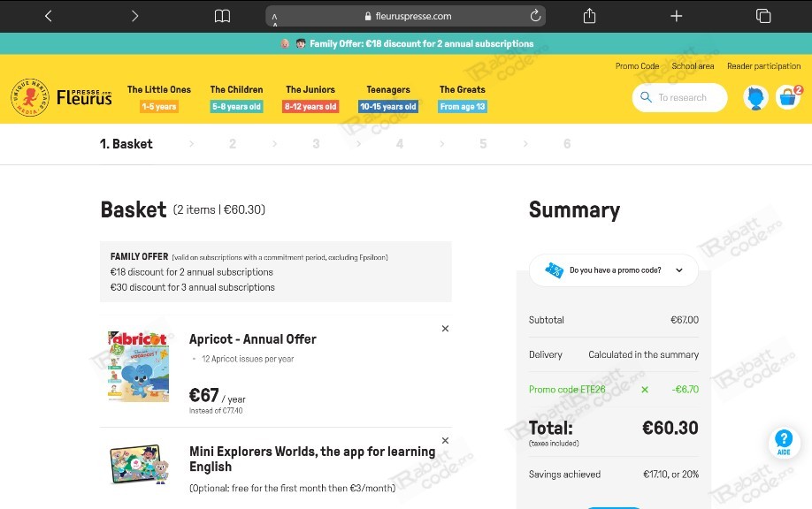
Task: Tap the browser share icon
Action: pyautogui.click(x=589, y=16)
